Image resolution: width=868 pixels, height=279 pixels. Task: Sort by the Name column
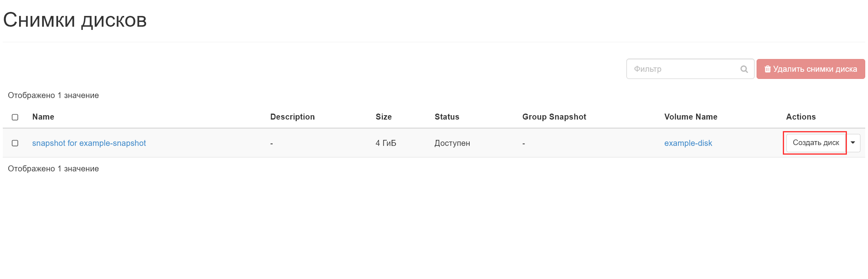[x=43, y=117]
